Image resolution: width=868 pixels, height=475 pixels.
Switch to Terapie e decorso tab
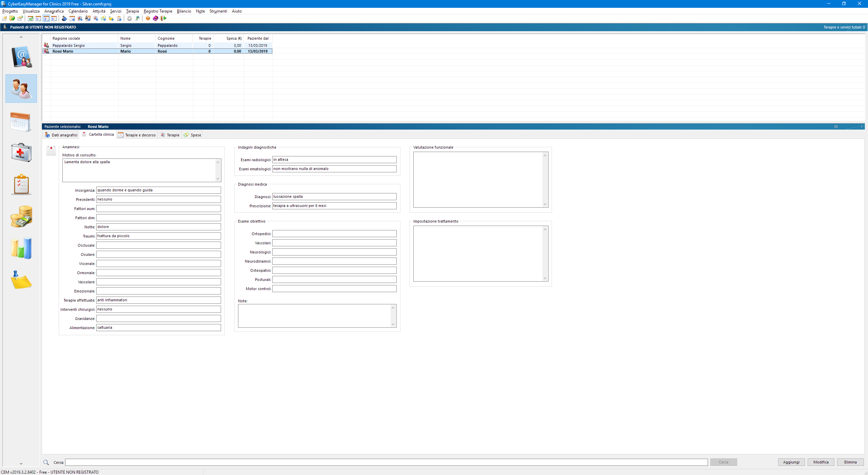click(137, 135)
